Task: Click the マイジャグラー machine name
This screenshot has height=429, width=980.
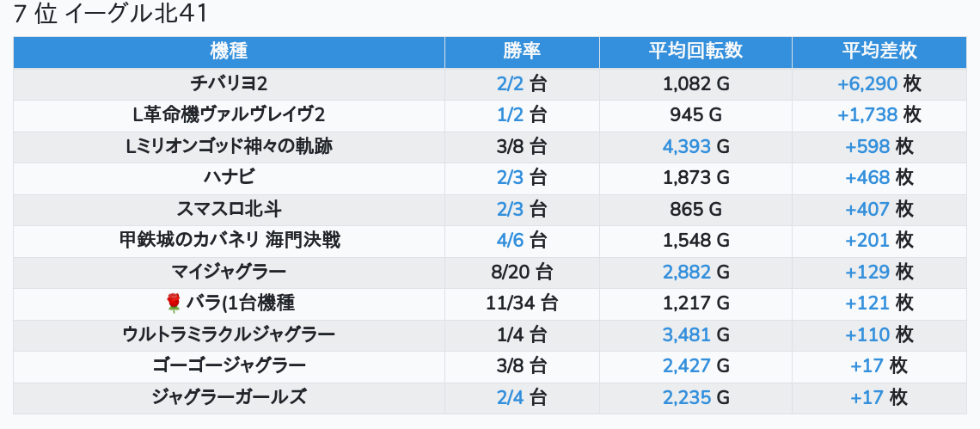Action: (x=229, y=273)
